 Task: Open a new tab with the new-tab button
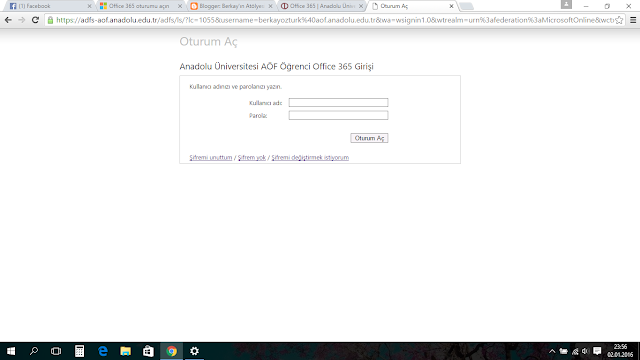point(466,6)
